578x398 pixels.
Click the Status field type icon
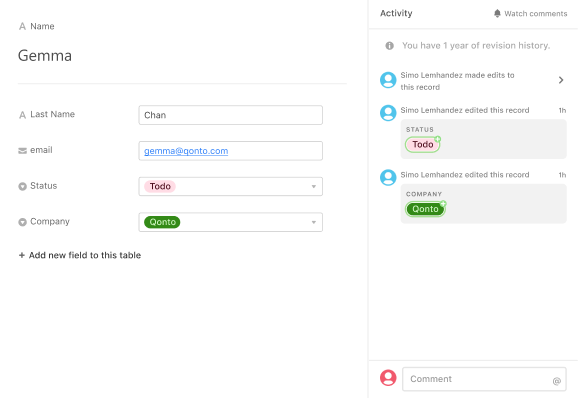click(22, 186)
